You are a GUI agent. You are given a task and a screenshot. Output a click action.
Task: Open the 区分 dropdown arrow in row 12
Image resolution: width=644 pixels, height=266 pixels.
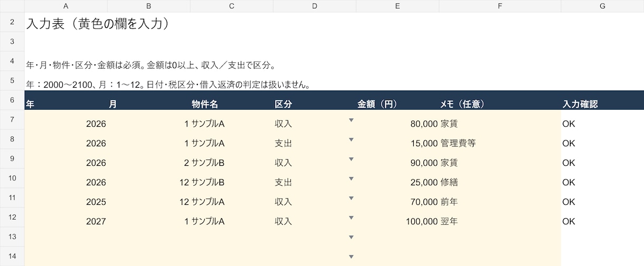(351, 218)
